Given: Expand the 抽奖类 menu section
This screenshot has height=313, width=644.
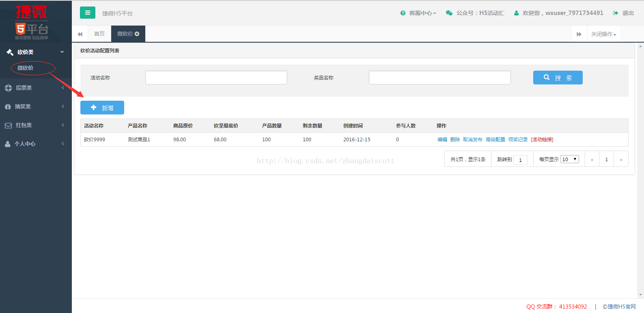Looking at the screenshot, I should 63,106.
